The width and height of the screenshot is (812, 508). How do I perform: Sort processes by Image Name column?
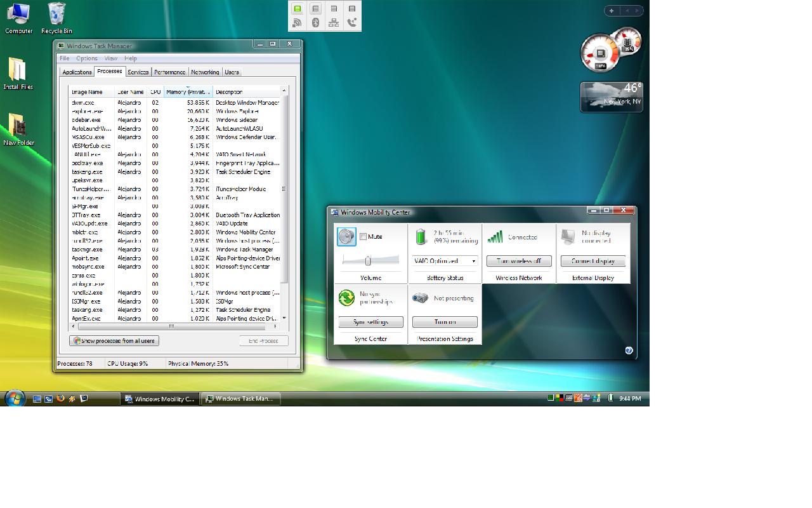(92, 92)
